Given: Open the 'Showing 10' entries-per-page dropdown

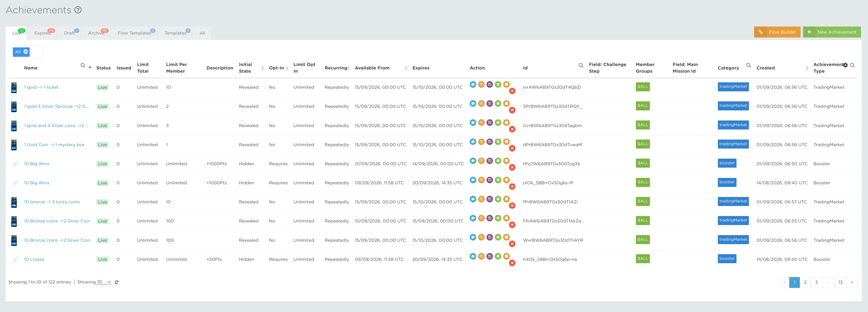Looking at the screenshot, I should [104, 282].
